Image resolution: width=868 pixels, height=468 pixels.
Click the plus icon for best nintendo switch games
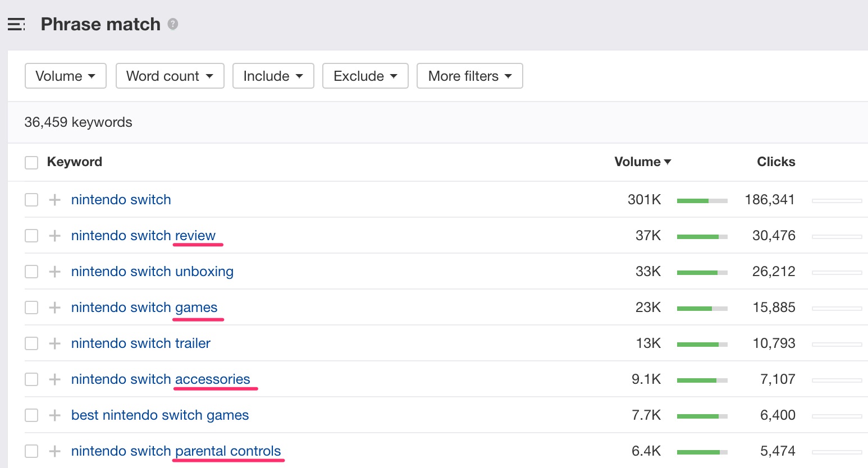click(x=54, y=415)
